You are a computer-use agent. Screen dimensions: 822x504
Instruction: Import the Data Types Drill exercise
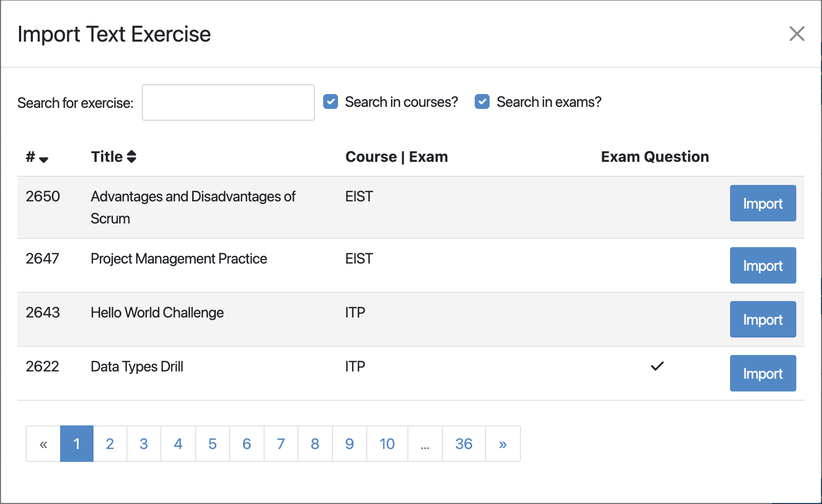tap(762, 374)
